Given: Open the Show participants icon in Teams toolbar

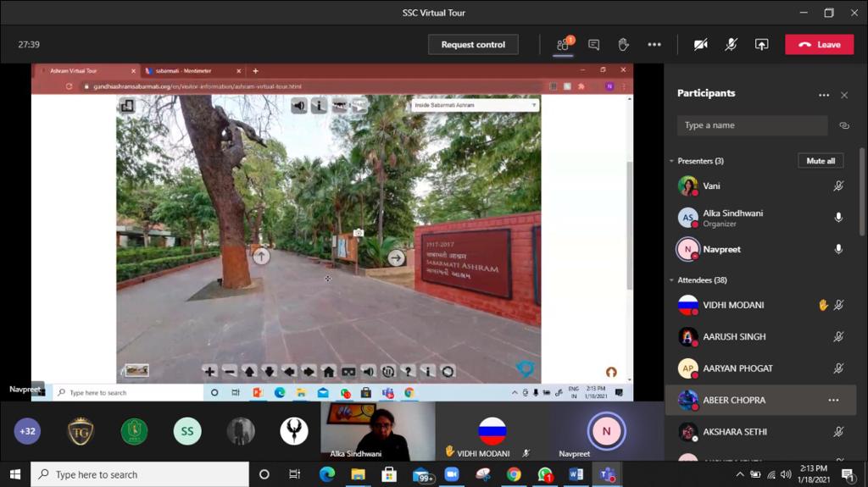Looking at the screenshot, I should pyautogui.click(x=564, y=44).
